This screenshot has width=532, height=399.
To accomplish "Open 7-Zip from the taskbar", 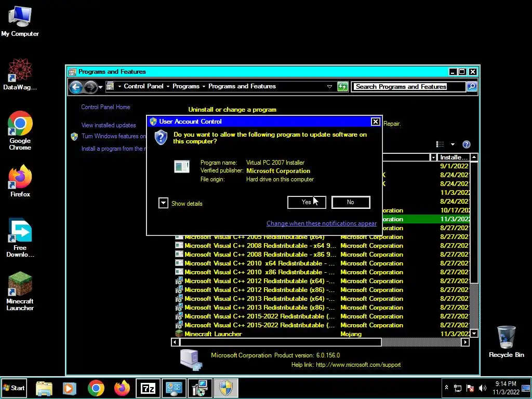I will pos(148,389).
